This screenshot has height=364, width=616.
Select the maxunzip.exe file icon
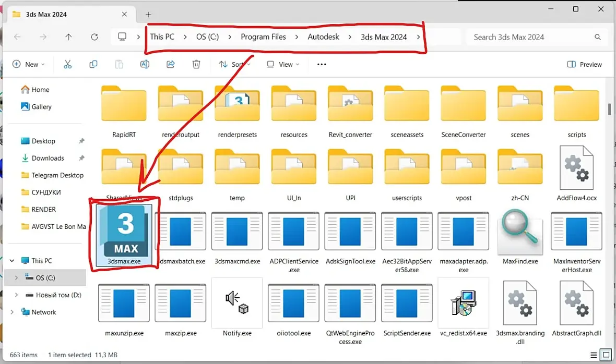coord(124,303)
